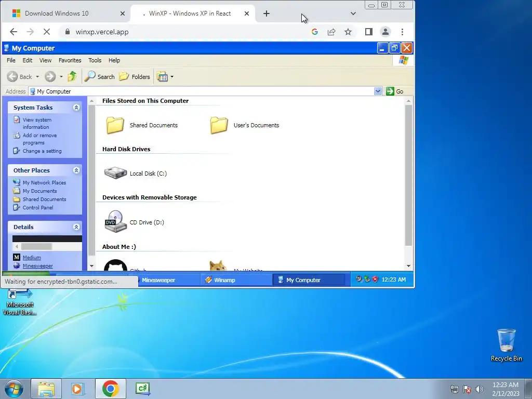Open the Back button history dropdown arrow
Image resolution: width=532 pixels, height=399 pixels.
37,77
